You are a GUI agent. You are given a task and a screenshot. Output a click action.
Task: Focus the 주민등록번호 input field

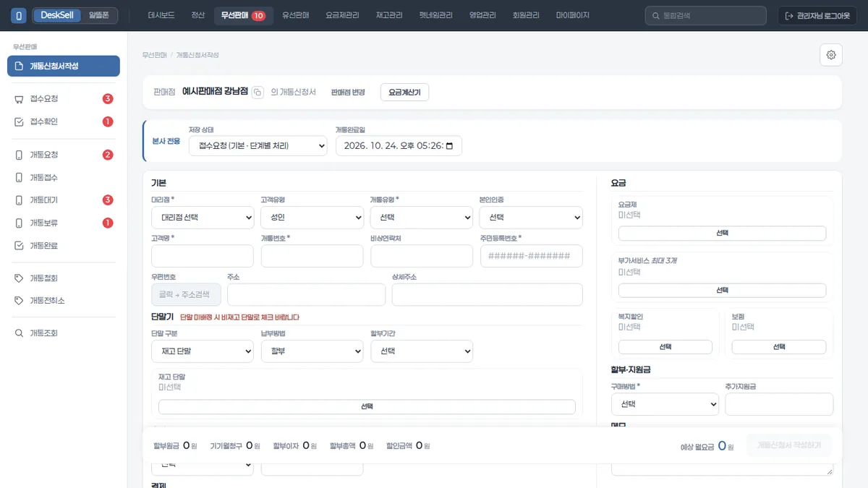click(x=532, y=256)
